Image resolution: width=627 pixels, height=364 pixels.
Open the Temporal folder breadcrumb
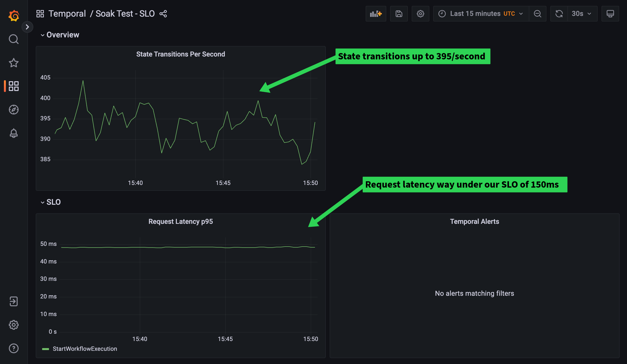coord(67,14)
